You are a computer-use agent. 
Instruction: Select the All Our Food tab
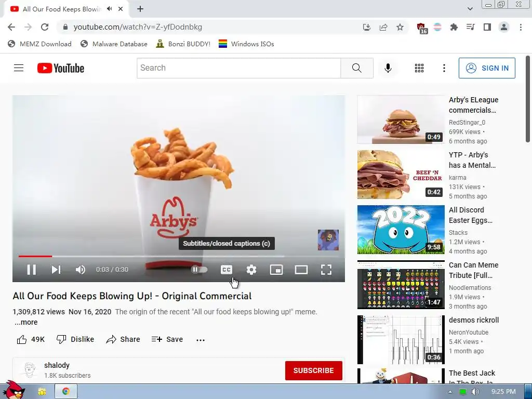pos(61,9)
